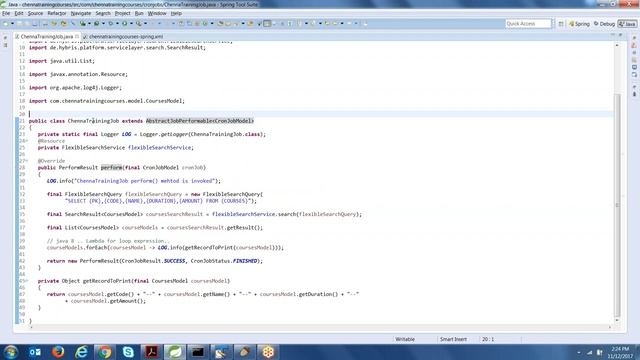Open the File menu
Viewport: 640px width, 360px height.
[x=6, y=13]
